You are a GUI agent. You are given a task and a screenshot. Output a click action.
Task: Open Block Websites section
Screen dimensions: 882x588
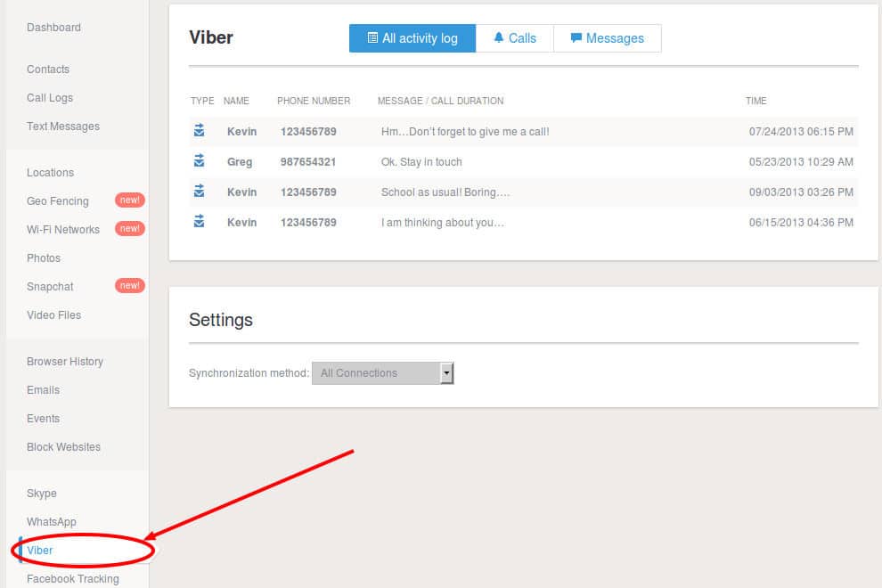(x=63, y=447)
